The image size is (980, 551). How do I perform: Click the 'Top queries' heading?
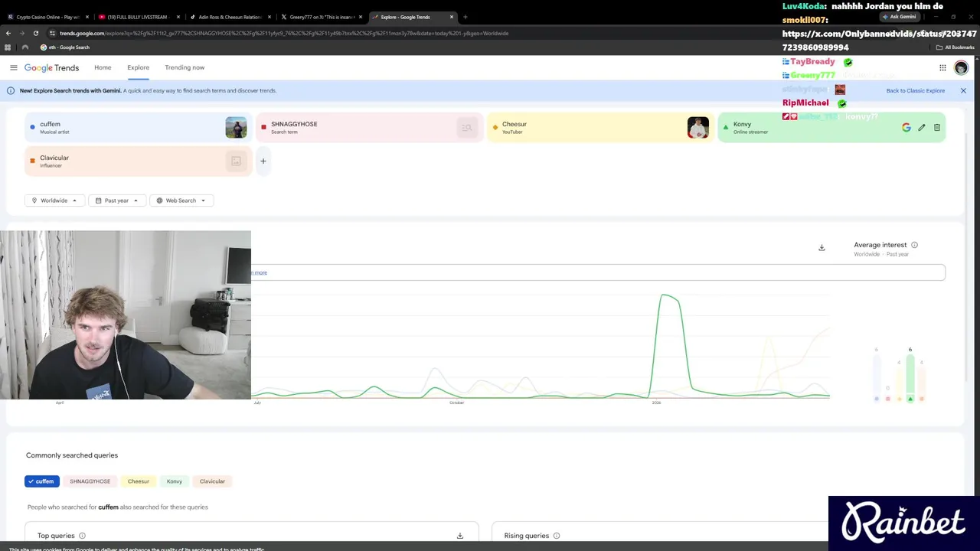[56, 536]
